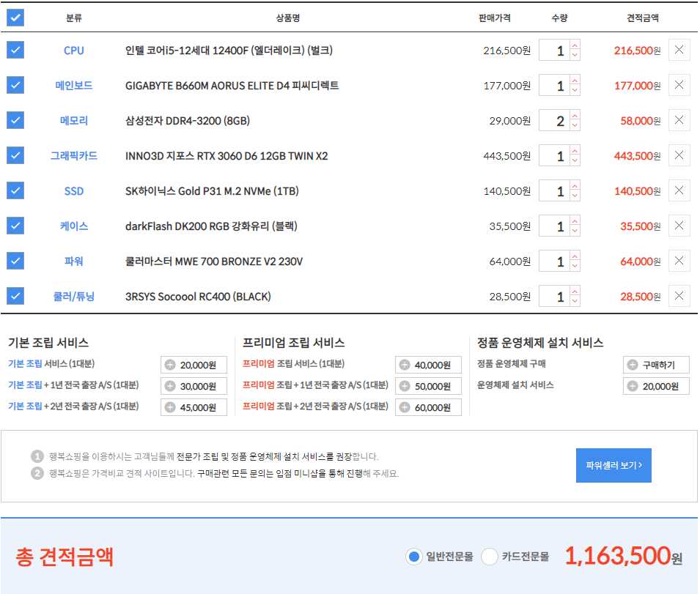Viewport: 700px width, 594px height.
Task: Add 기본 조립 2년 출장 A/S 45,000원
Action: [x=194, y=407]
